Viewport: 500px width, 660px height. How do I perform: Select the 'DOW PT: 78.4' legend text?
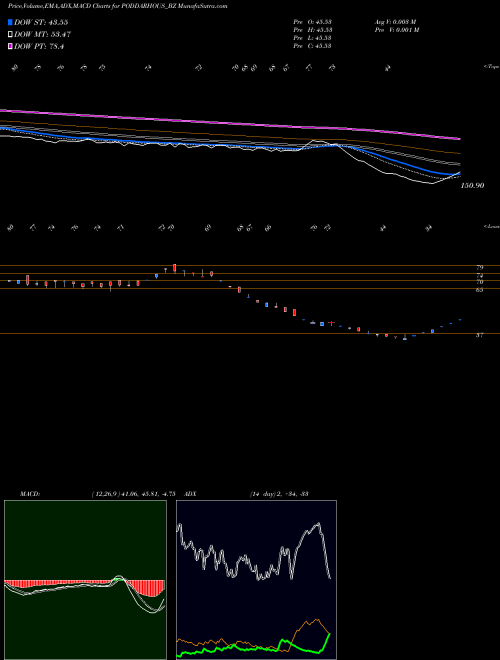39,47
